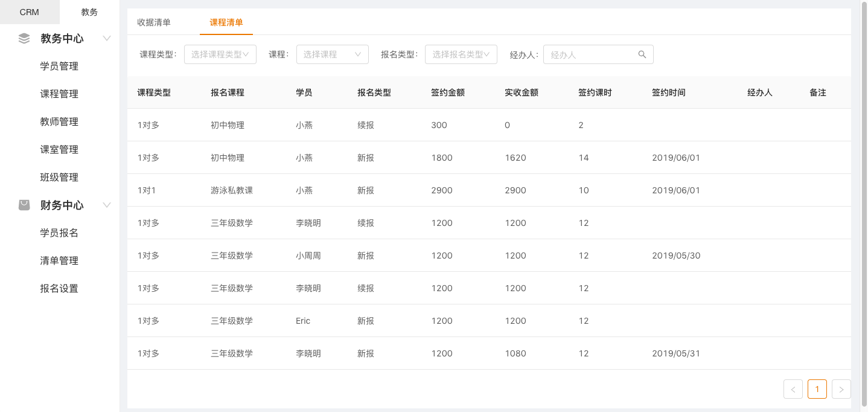
Task: Navigate to 清单管理 menu item
Action: 59,261
